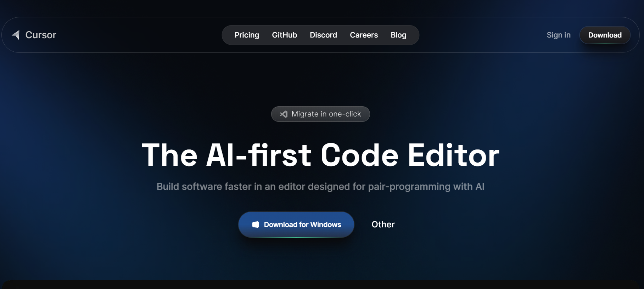This screenshot has width=644, height=289.
Task: Visit the Careers page
Action: pyautogui.click(x=364, y=35)
